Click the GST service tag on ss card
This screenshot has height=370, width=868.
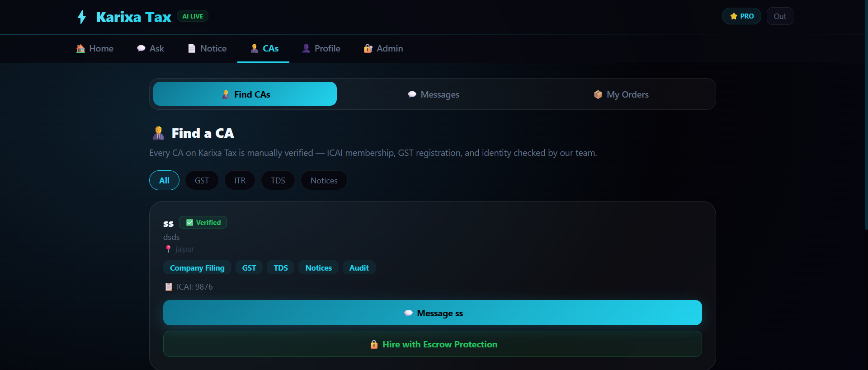[x=249, y=268]
